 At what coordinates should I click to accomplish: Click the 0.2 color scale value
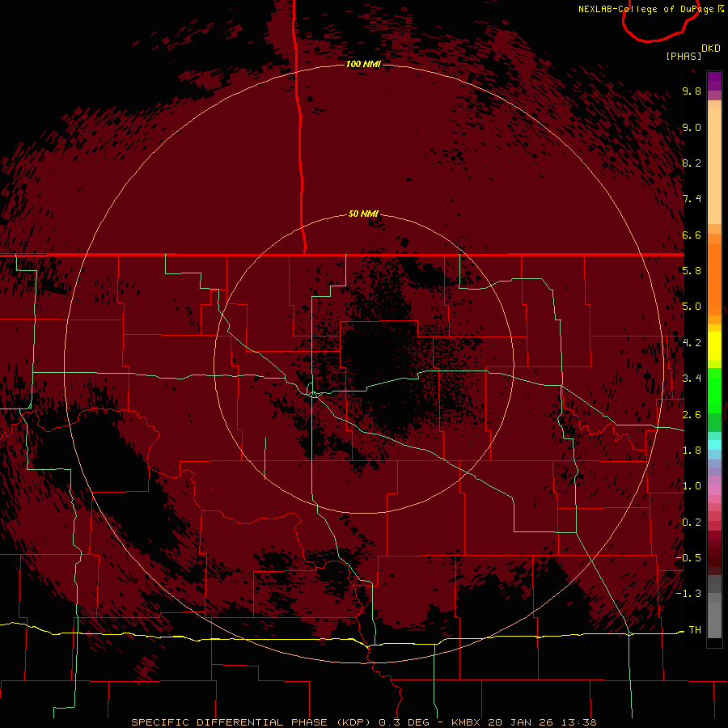(692, 523)
